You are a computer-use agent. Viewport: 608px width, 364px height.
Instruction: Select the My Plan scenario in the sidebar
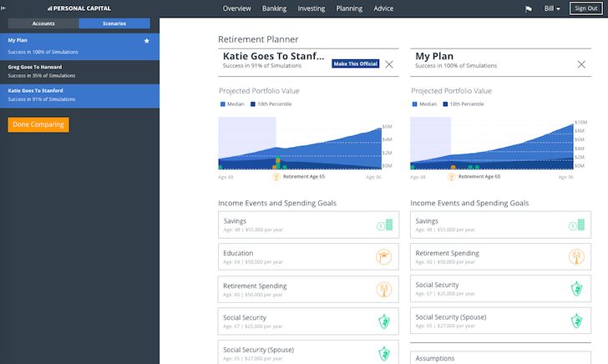(x=79, y=46)
